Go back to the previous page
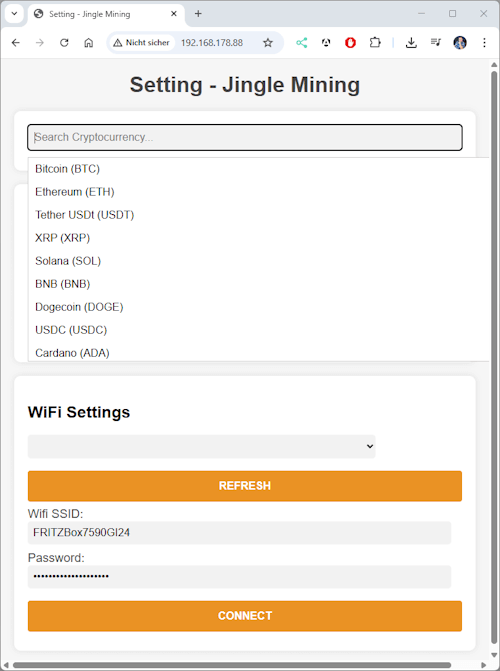Viewport: 500px width, 671px height. pyautogui.click(x=16, y=42)
